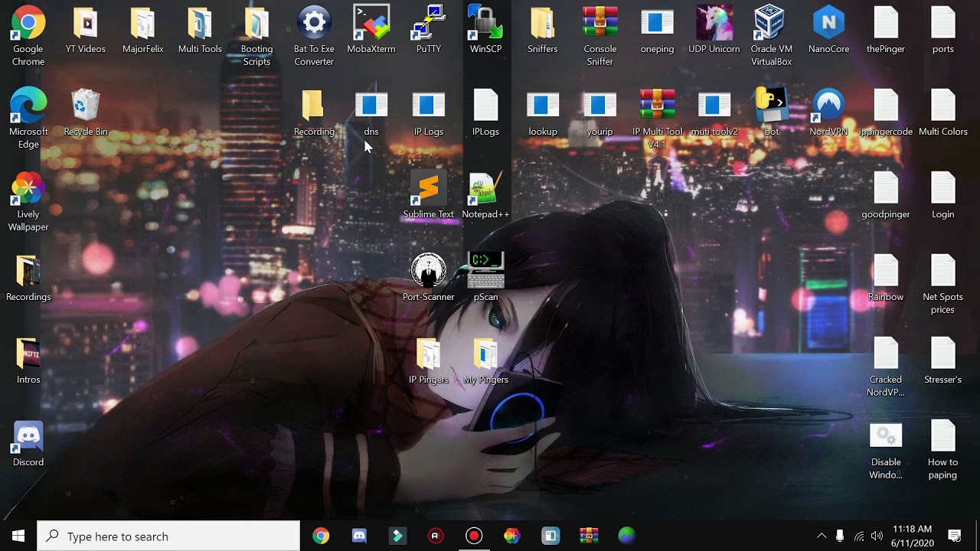Select the Rainbow file
980x551 pixels.
click(x=886, y=271)
